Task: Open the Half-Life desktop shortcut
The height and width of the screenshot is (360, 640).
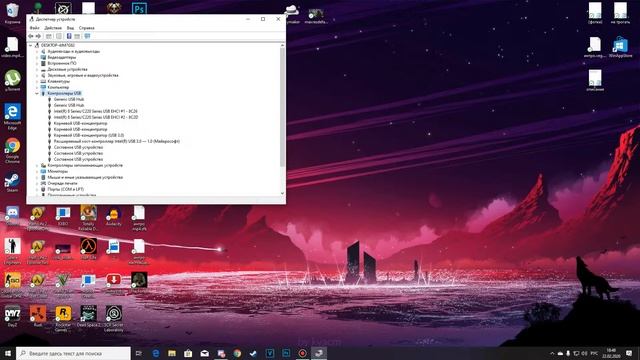Action: pos(89,249)
